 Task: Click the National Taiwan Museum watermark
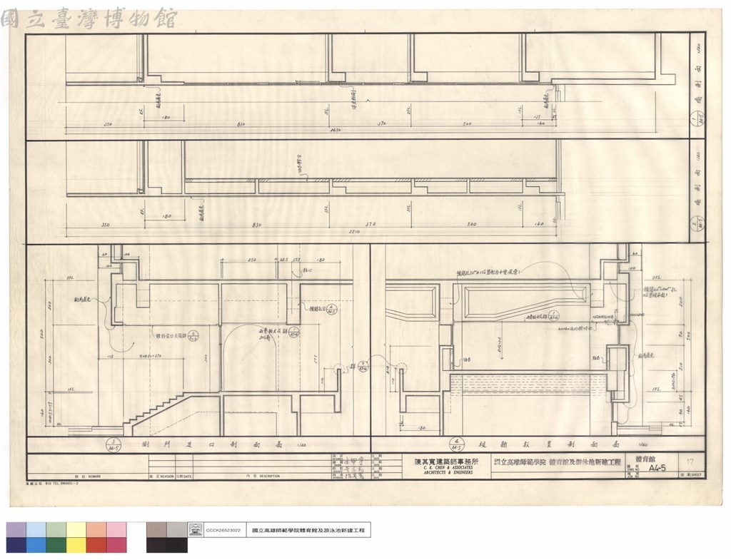pyautogui.click(x=89, y=19)
